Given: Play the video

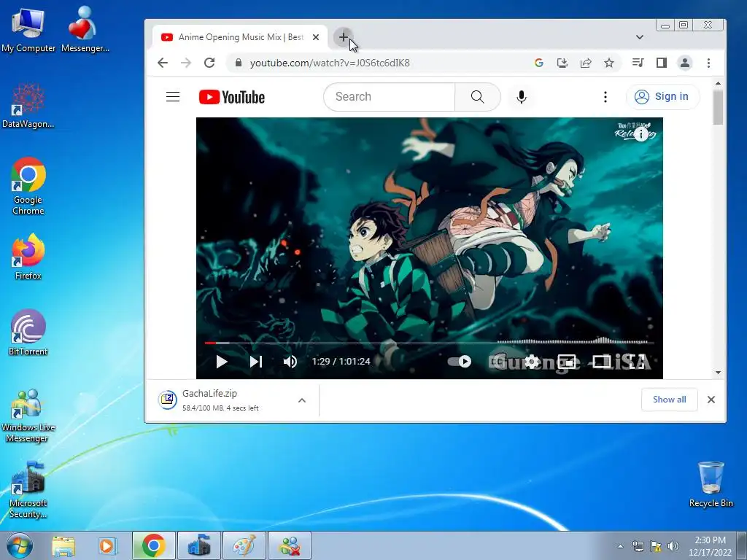Looking at the screenshot, I should (221, 362).
